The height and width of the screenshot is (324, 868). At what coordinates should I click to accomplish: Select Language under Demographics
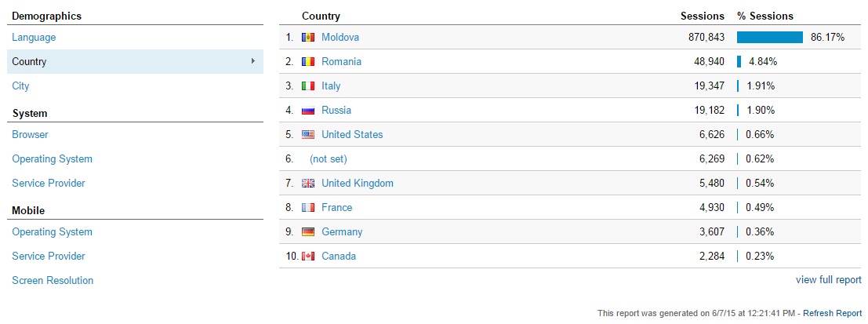[34, 38]
